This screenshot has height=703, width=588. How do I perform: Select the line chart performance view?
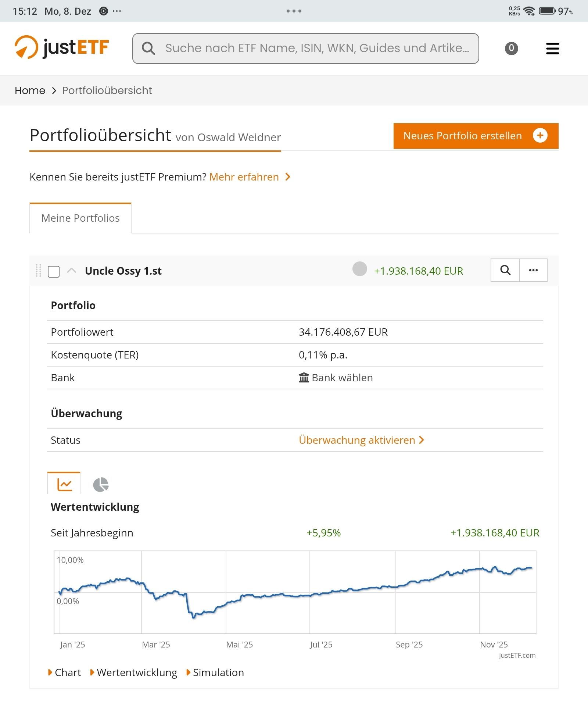(64, 485)
